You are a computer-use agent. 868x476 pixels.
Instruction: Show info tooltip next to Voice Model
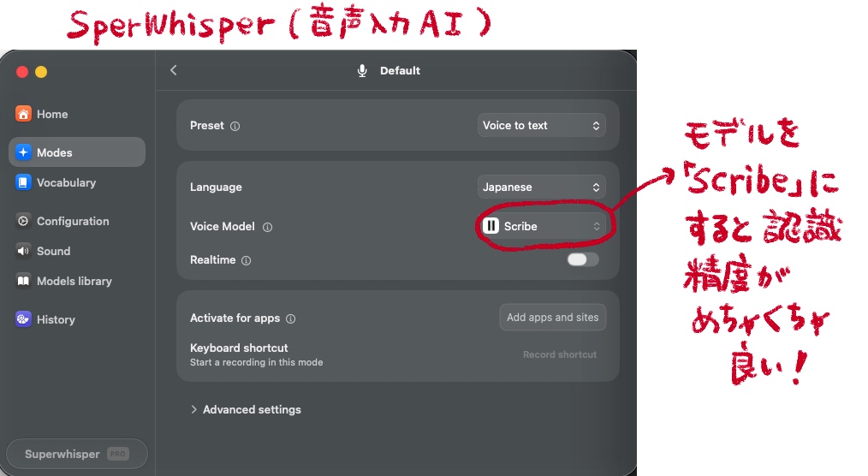tap(267, 227)
